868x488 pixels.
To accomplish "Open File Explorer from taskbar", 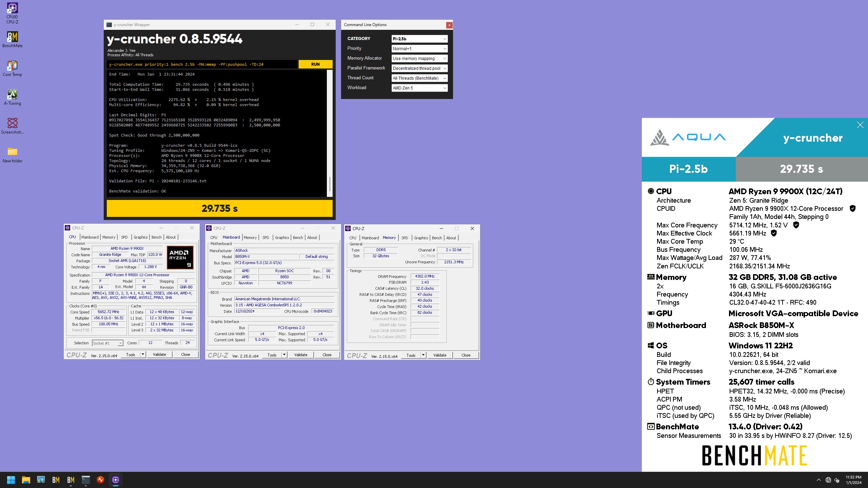I will pos(26,480).
